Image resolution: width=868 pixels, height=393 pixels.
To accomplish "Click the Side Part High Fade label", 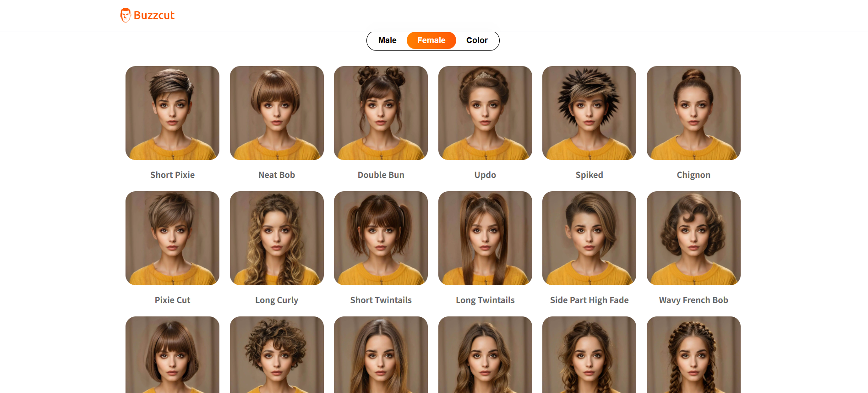I will pyautogui.click(x=589, y=300).
